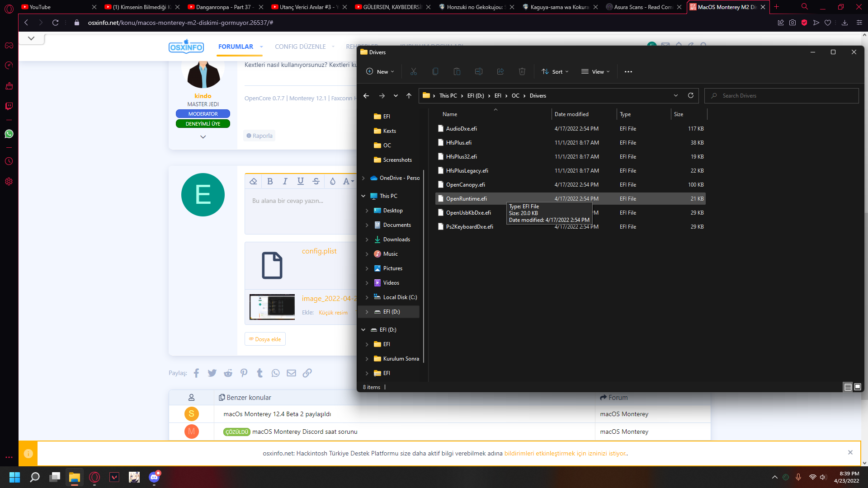Click the Strikethrough formatting icon

(316, 181)
